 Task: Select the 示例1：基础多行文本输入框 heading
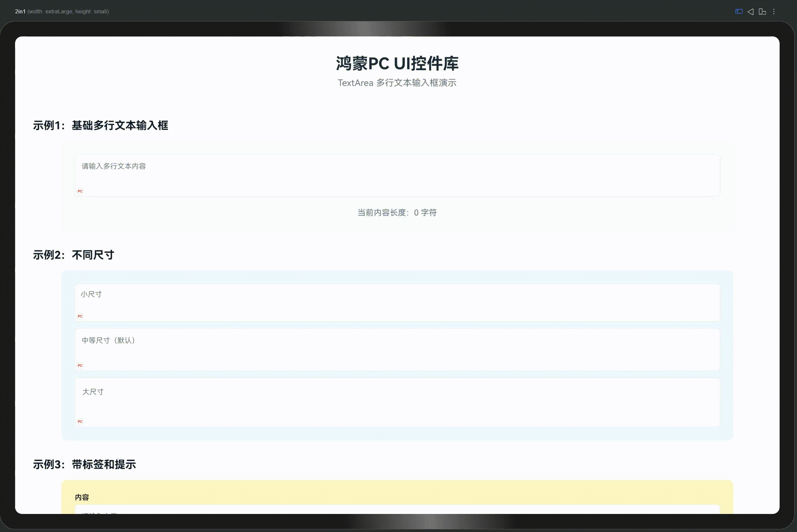tap(101, 126)
